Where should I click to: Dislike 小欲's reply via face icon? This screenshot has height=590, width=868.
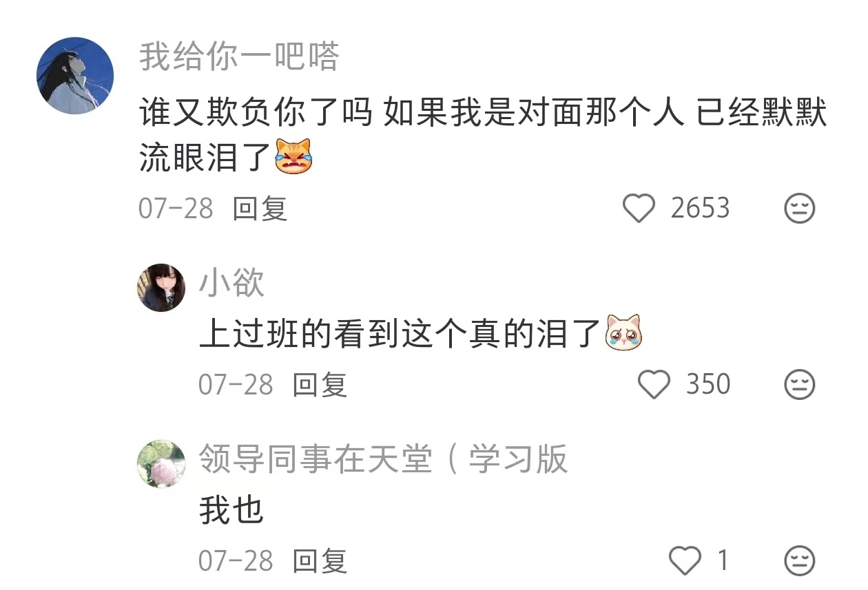(800, 385)
